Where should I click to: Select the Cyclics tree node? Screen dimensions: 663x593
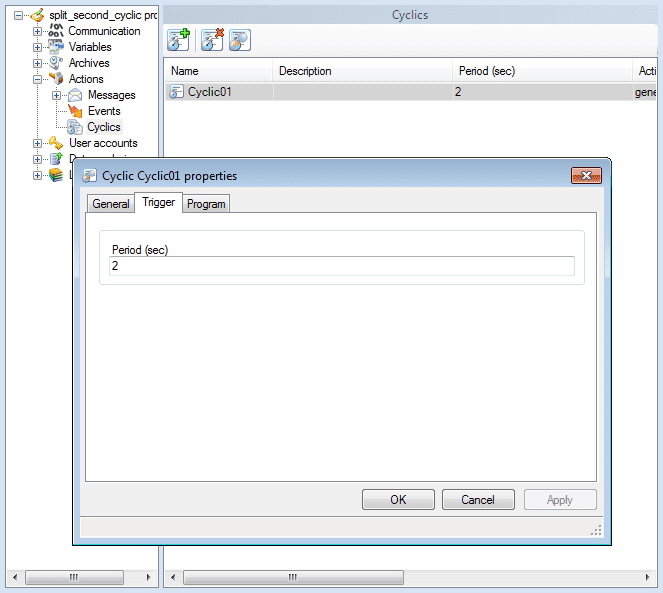point(103,127)
